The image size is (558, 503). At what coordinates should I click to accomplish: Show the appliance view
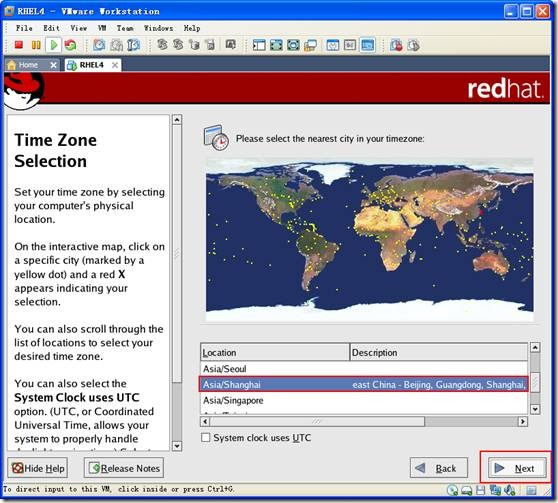[350, 45]
